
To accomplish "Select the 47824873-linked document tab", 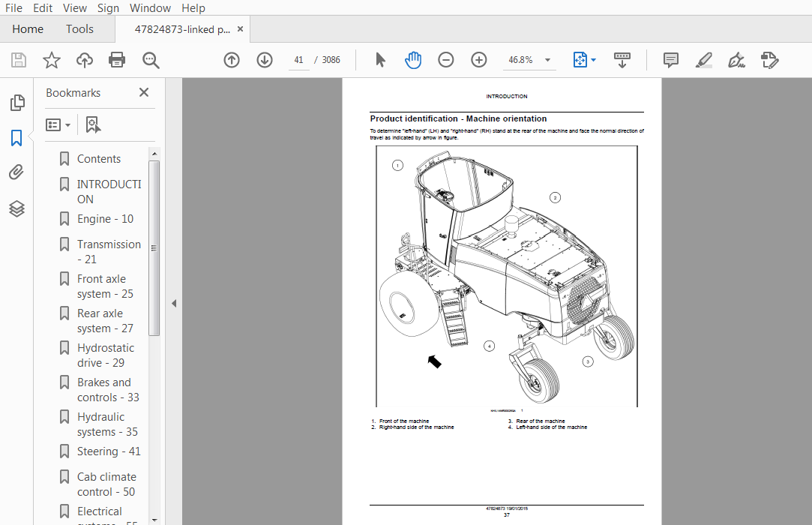I will coord(182,29).
